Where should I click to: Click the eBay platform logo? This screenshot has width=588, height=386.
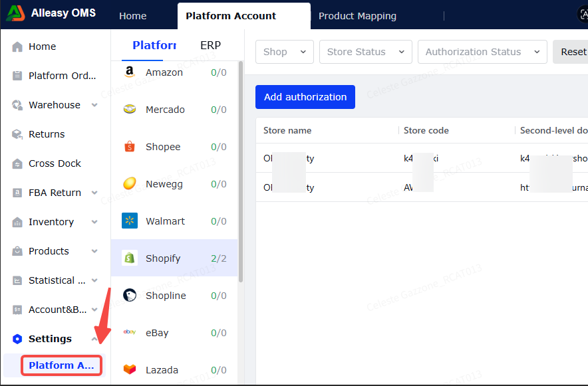coord(130,332)
